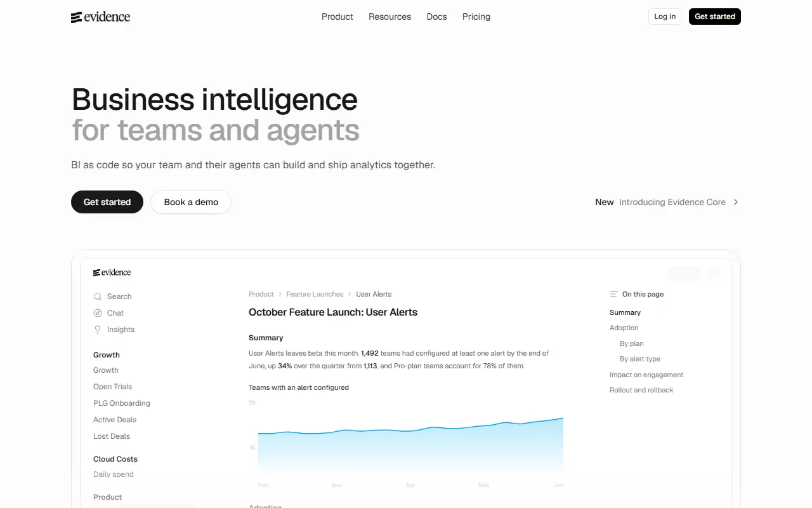This screenshot has height=508, width=812.
Task: Click arrow next to Introducing Evidence Core
Action: click(736, 202)
